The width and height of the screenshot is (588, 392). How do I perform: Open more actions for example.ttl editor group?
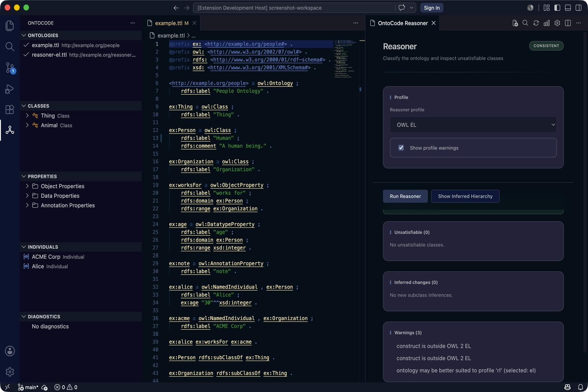pos(356,23)
